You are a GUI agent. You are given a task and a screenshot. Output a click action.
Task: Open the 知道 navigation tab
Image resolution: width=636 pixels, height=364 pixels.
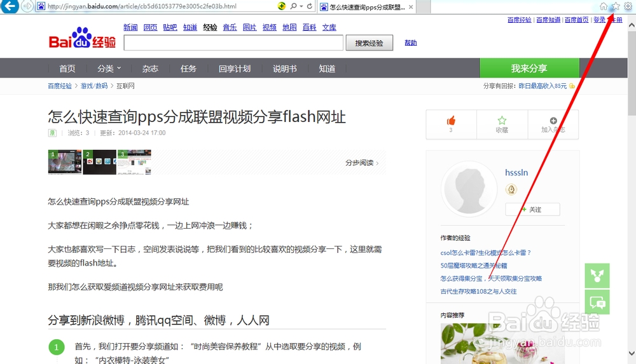click(x=327, y=69)
